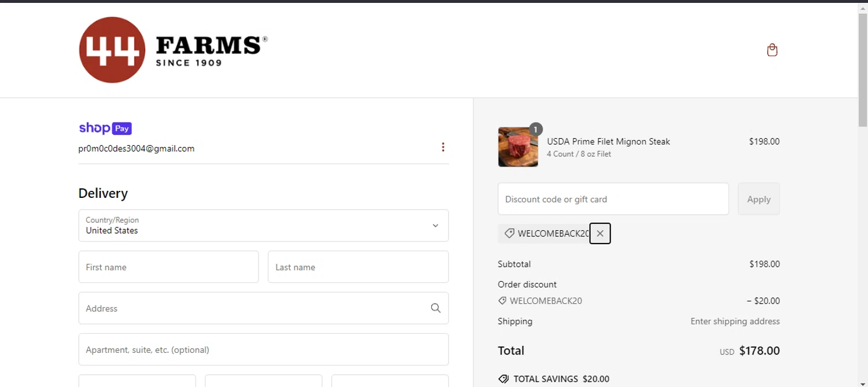Click the 44 Farms logo
This screenshot has width=868, height=387.
click(x=173, y=50)
